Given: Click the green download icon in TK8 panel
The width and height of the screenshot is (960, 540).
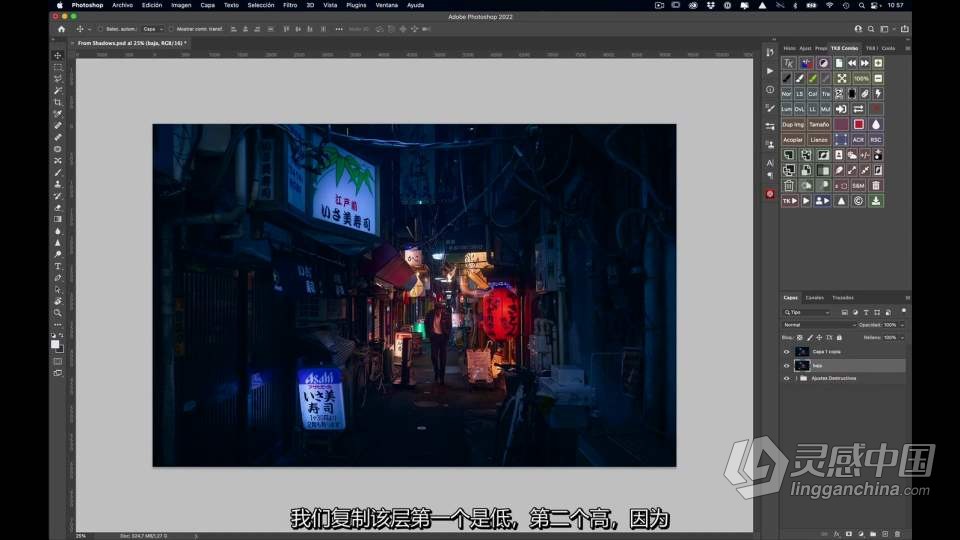Looking at the screenshot, I should tap(876, 201).
